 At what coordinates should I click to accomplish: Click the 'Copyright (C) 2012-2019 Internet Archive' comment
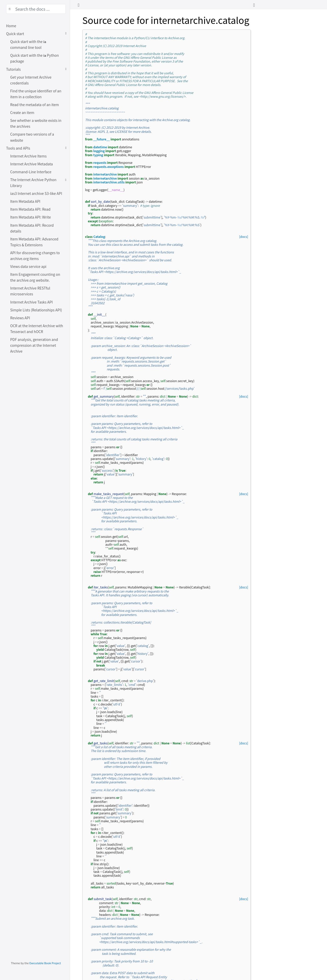point(116,46)
